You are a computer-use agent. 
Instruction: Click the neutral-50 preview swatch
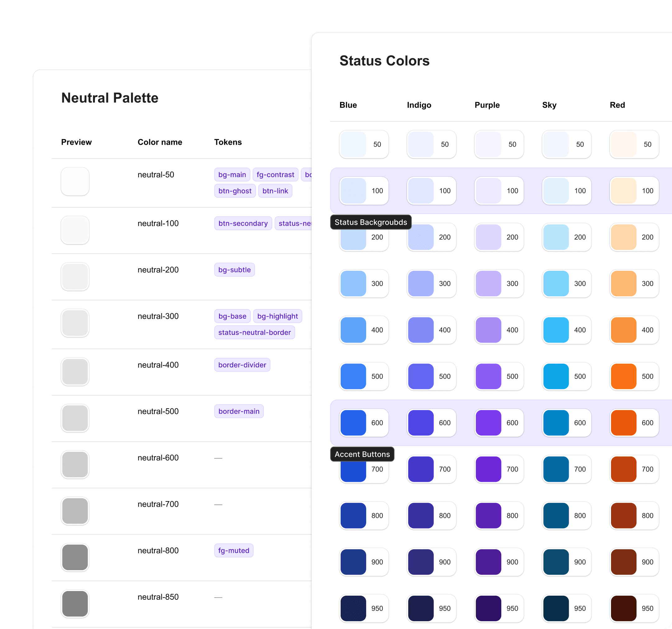coord(75,181)
